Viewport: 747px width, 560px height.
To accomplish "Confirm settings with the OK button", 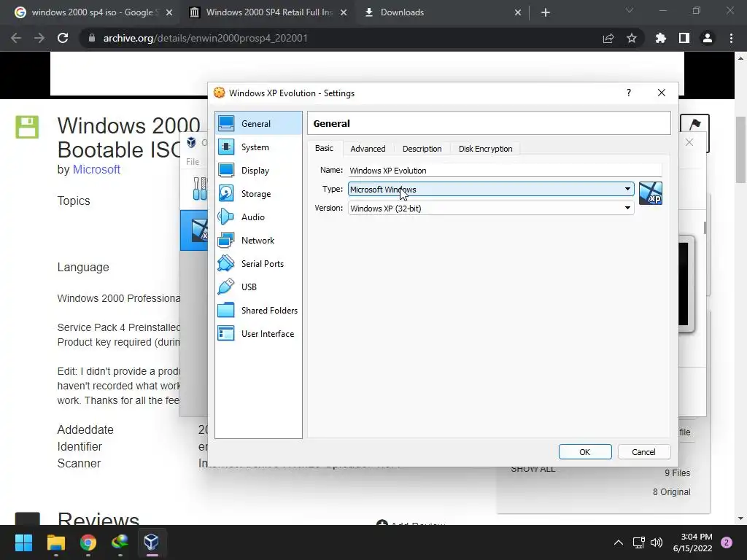I will (x=585, y=452).
